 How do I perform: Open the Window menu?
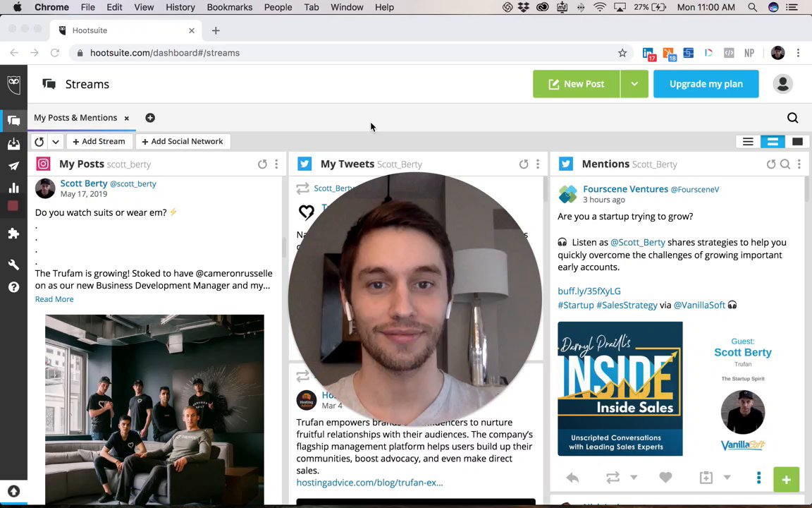(x=347, y=7)
